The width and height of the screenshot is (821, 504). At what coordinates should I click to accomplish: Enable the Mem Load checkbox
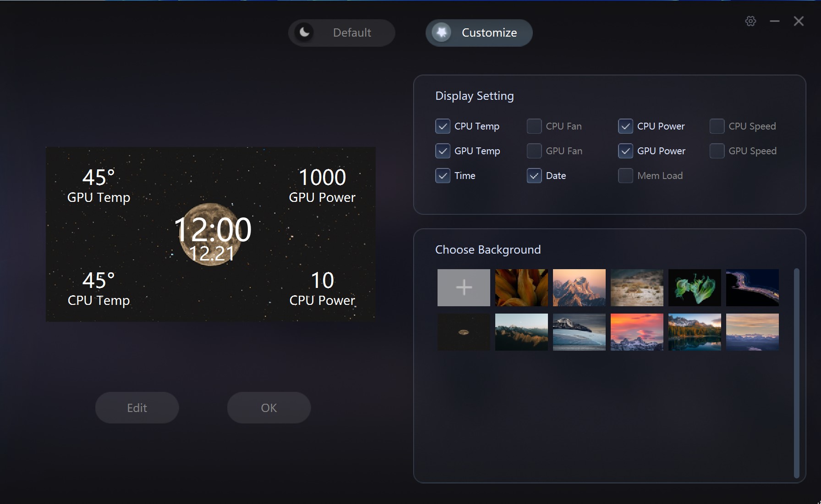(x=625, y=176)
